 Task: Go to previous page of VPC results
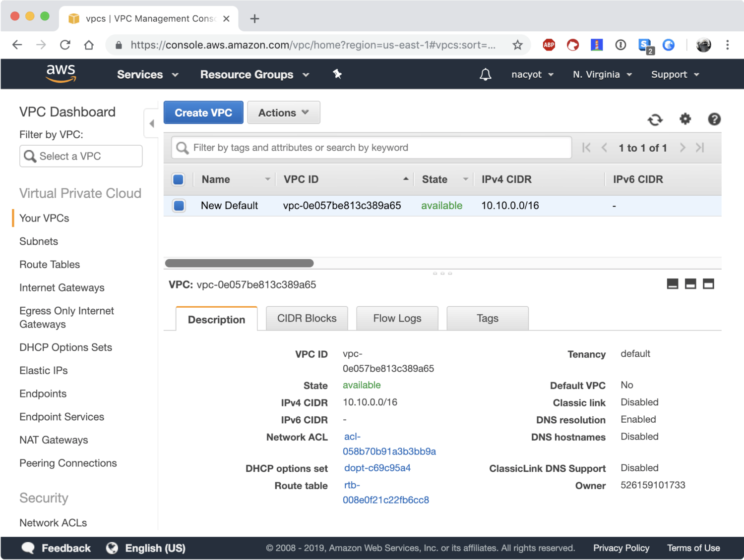604,148
